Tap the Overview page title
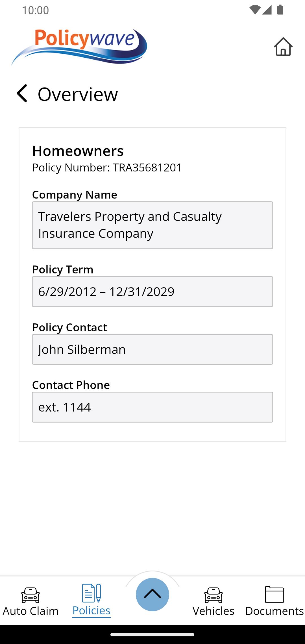Screen dimensions: 305x644 pyautogui.click(x=78, y=94)
